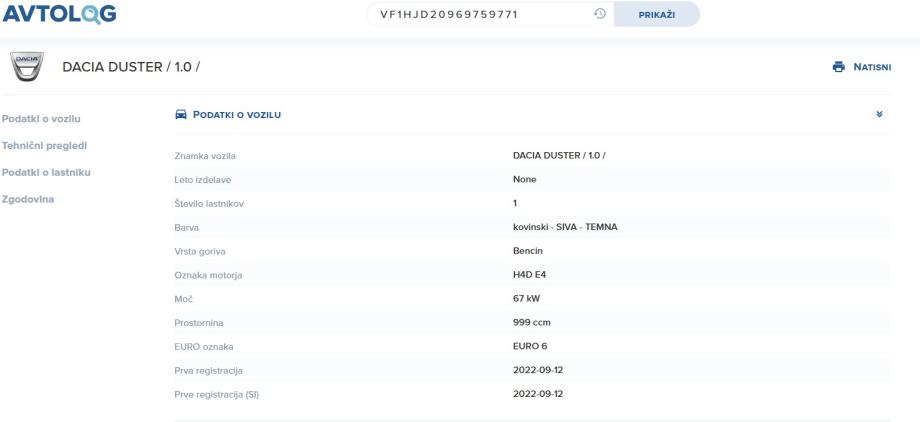Click the Prostornina label
This screenshot has height=422, width=920.
[198, 323]
